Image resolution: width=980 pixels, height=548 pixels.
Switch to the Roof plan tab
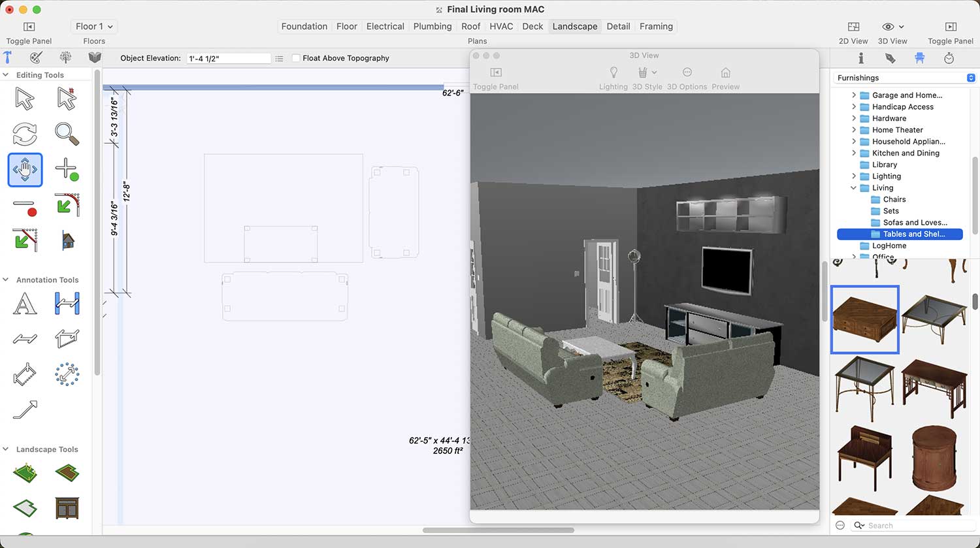pyautogui.click(x=470, y=27)
